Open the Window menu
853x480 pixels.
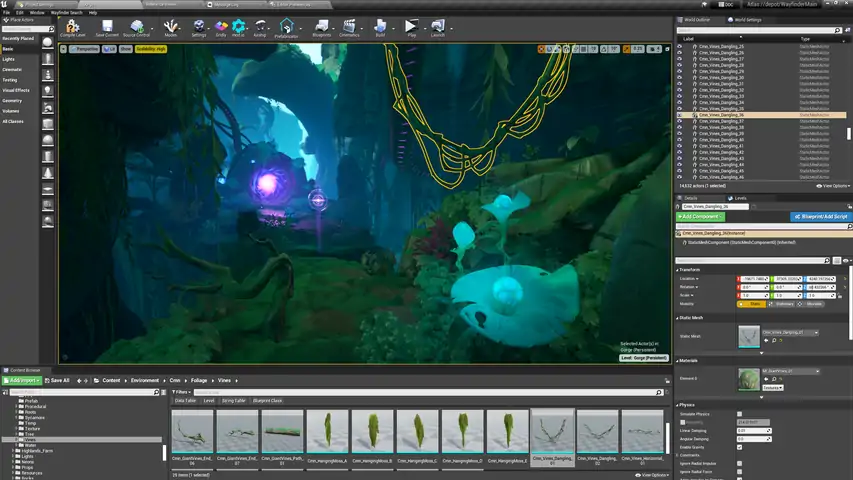pos(37,12)
